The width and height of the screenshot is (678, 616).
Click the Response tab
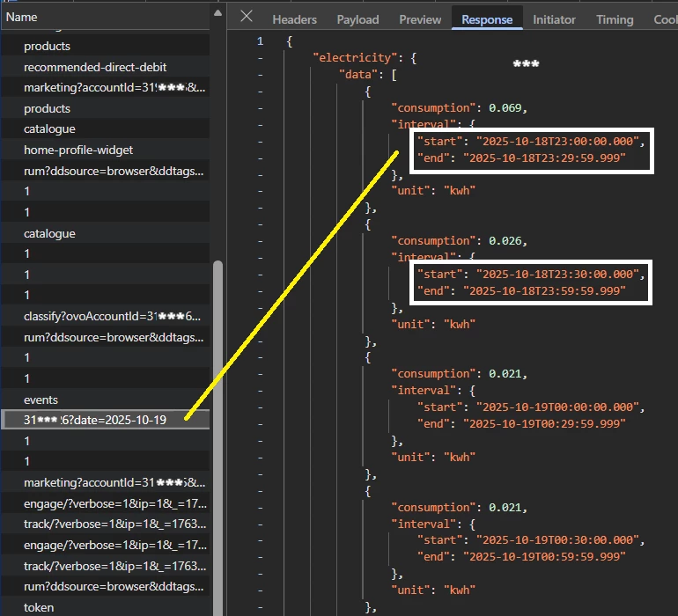(x=486, y=19)
